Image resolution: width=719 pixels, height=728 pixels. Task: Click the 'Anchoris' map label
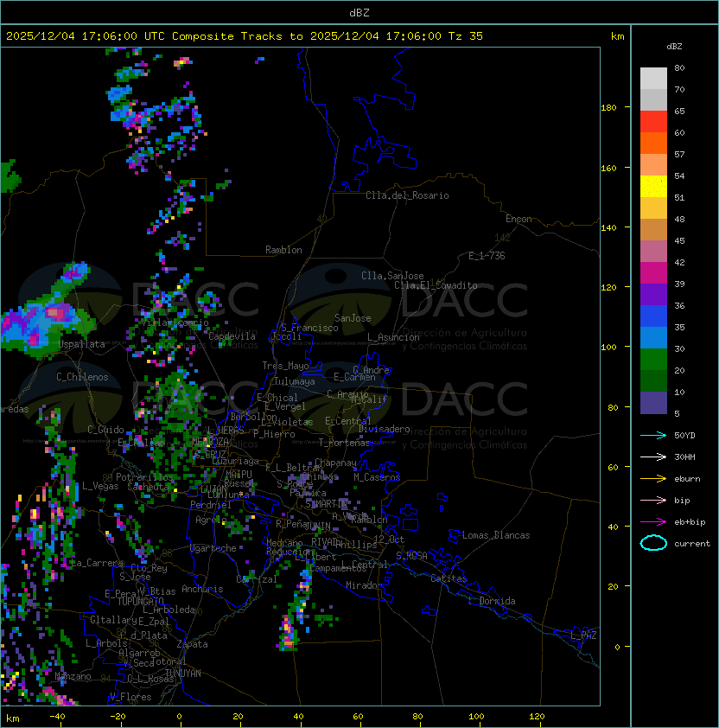tap(202, 589)
